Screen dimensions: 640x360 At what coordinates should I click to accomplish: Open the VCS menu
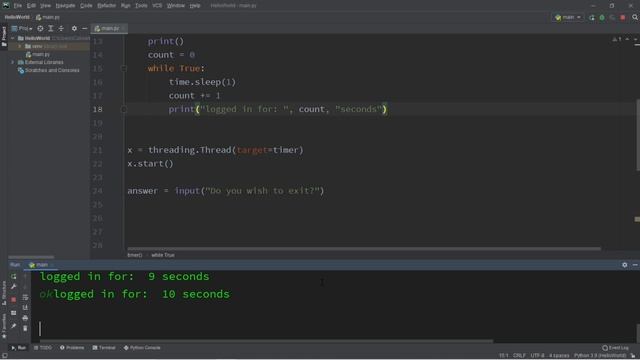coord(157,6)
